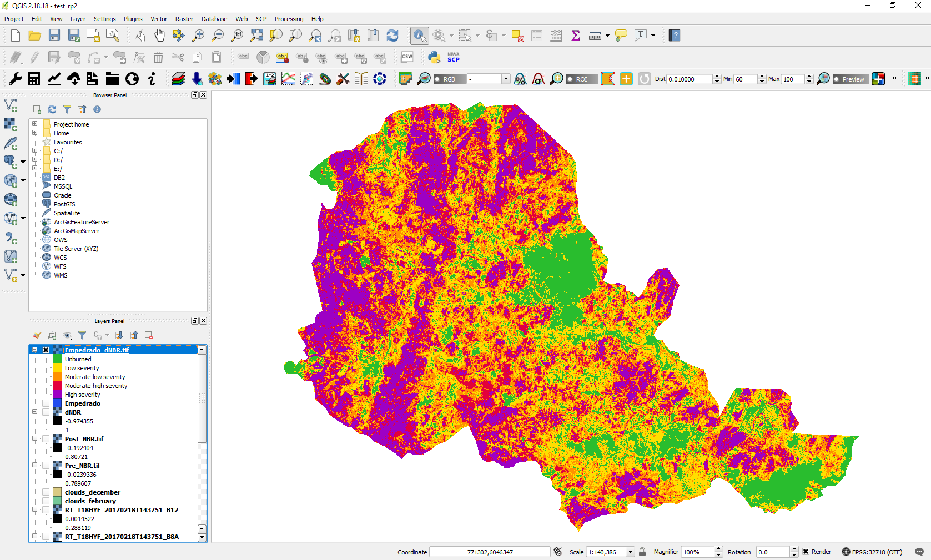Click the Refresh map icon

pos(392,36)
